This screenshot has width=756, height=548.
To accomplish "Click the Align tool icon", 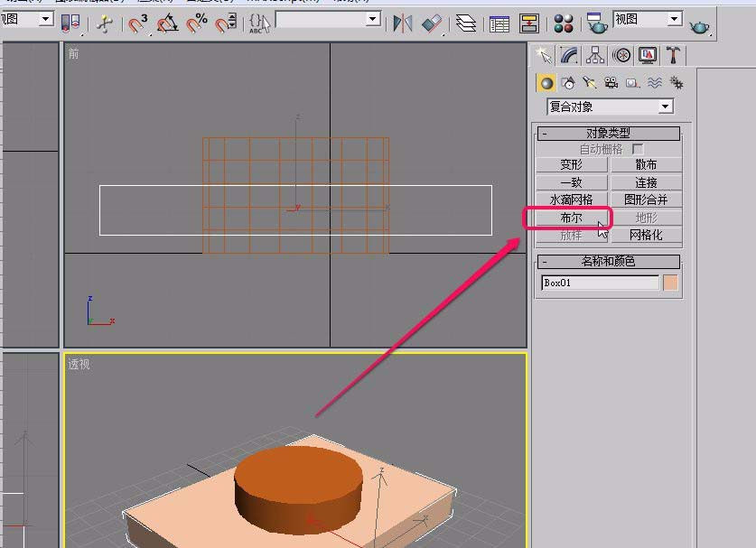I will (432, 23).
